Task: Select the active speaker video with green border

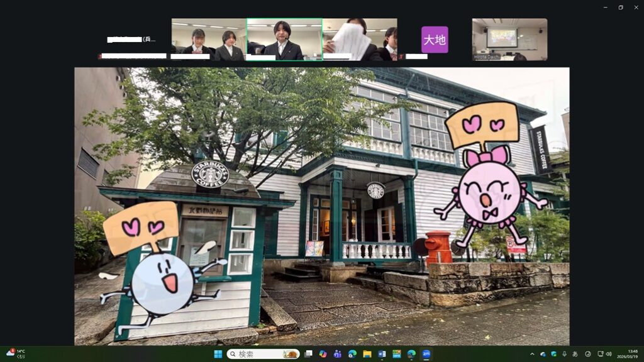Action: 284,40
